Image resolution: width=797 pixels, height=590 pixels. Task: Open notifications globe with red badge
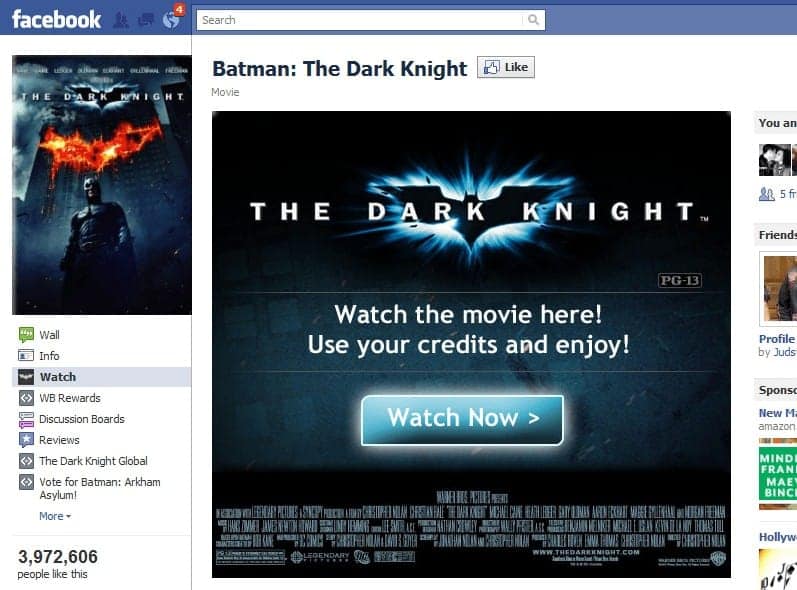[172, 19]
